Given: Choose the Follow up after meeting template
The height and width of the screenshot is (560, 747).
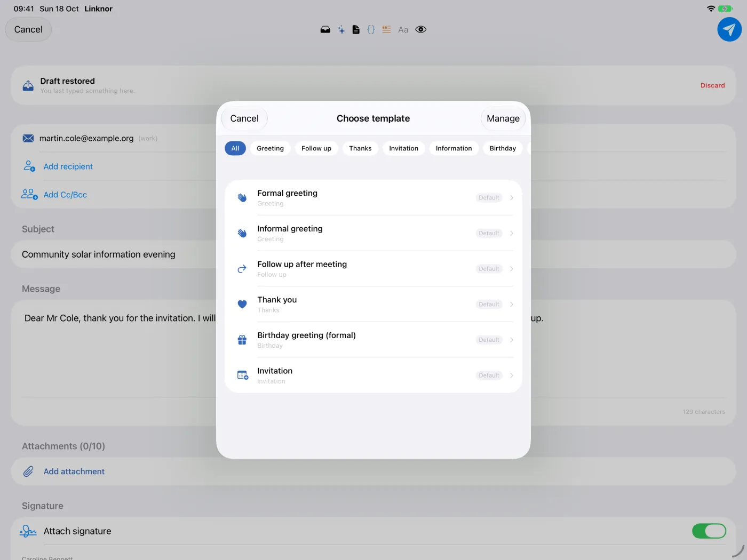Looking at the screenshot, I should point(373,269).
